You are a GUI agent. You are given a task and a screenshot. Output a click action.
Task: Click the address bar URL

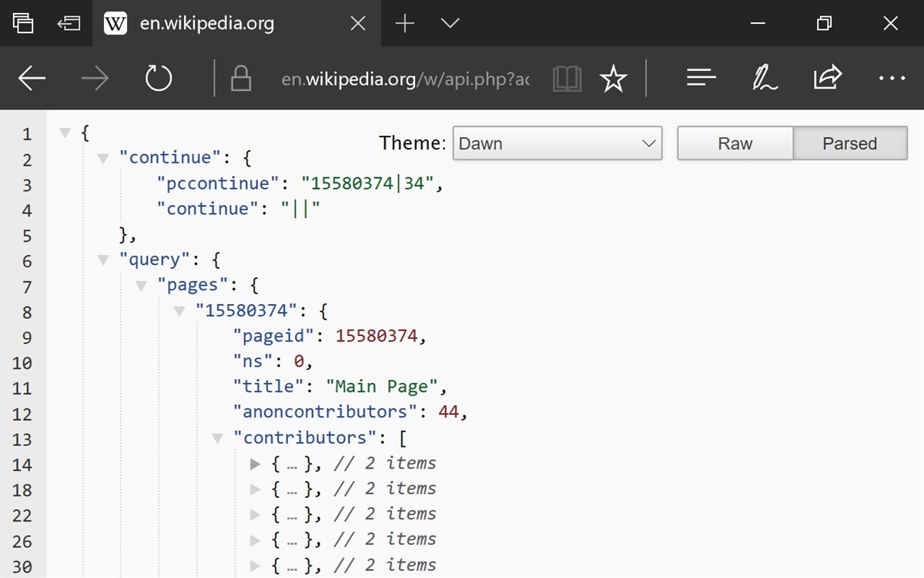click(406, 78)
